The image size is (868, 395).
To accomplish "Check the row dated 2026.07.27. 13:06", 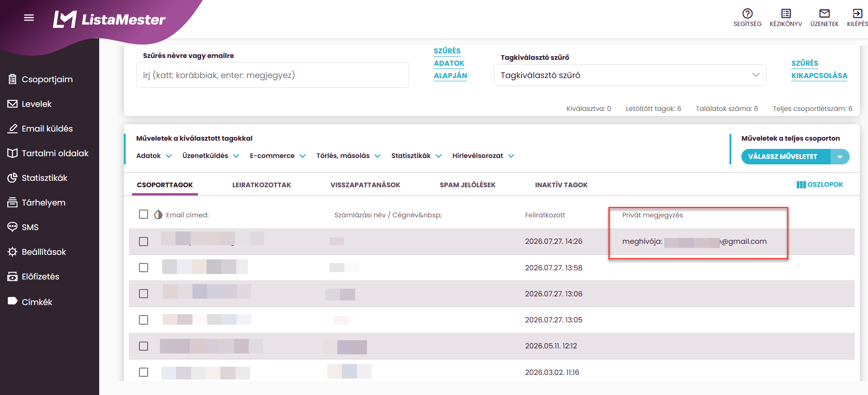I will pos(144,294).
